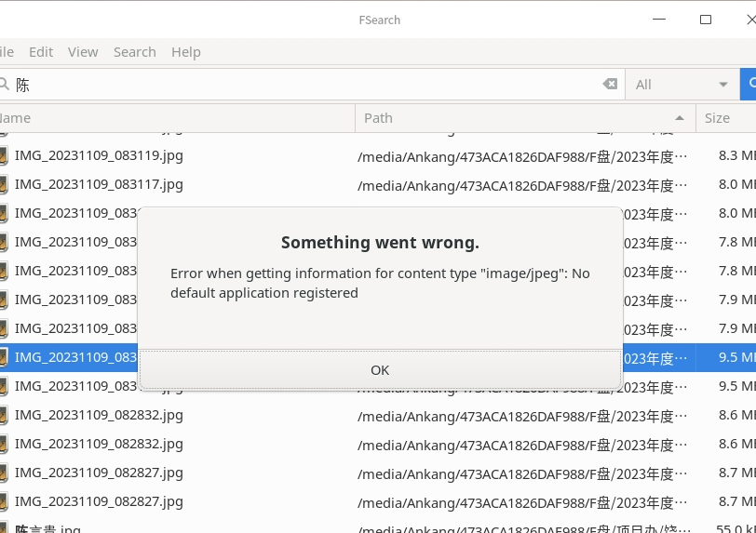Maximize the FSearch window

click(706, 20)
